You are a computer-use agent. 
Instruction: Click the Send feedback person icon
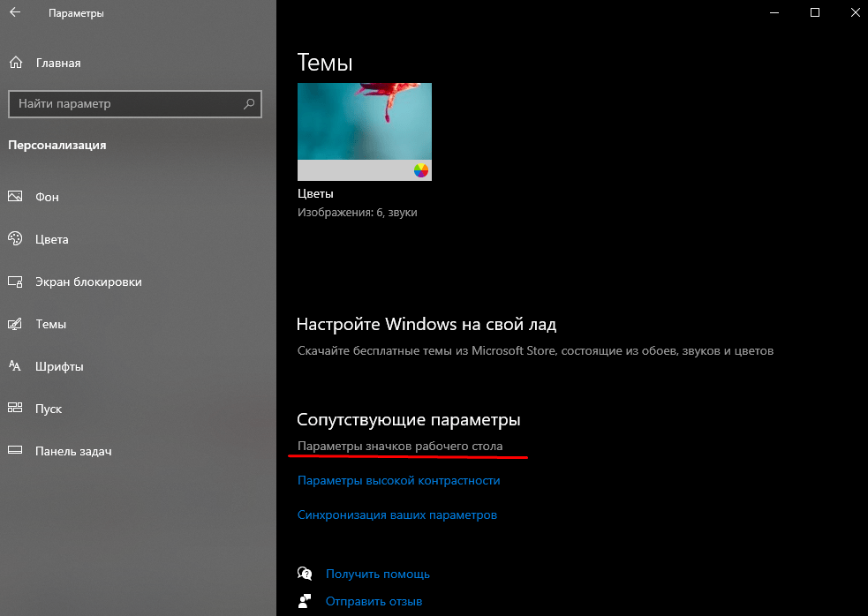(x=306, y=601)
